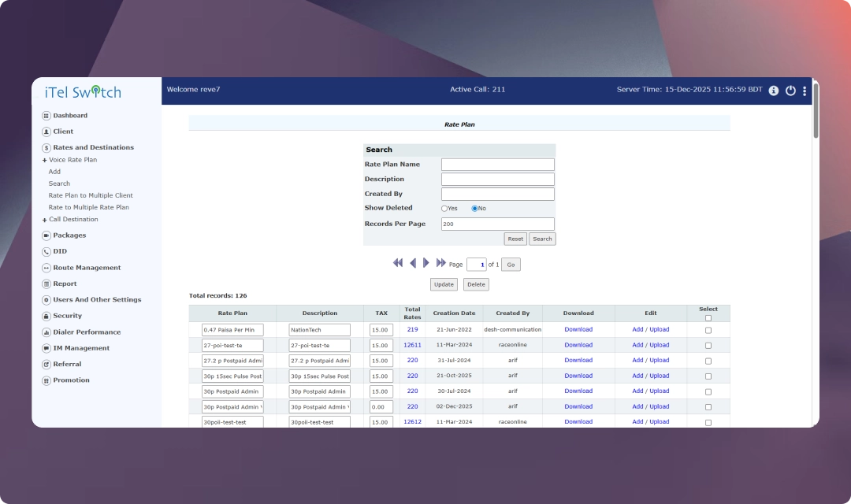Click the next page arrow
Screen dimensions: 851x504
(426, 263)
